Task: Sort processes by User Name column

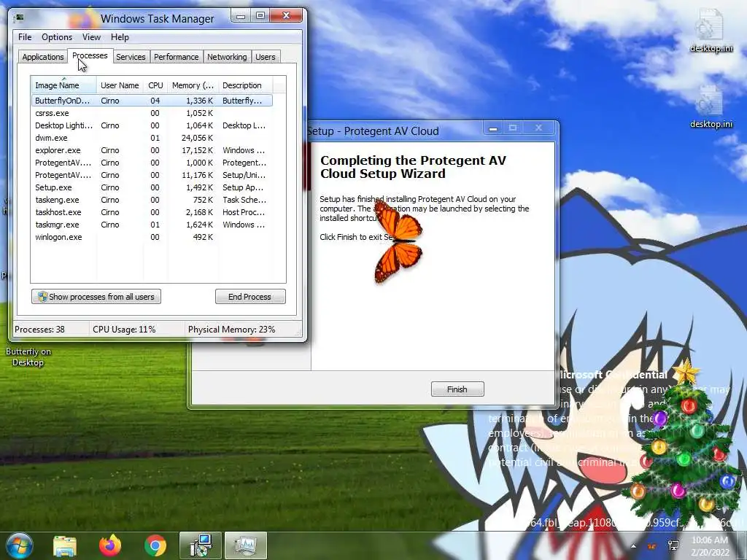Action: [x=120, y=85]
